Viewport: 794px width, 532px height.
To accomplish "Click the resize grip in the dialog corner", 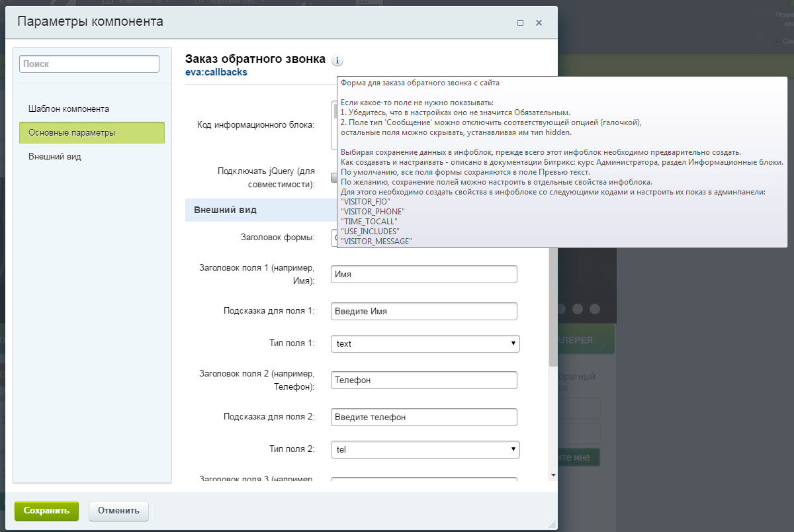I will click(552, 525).
